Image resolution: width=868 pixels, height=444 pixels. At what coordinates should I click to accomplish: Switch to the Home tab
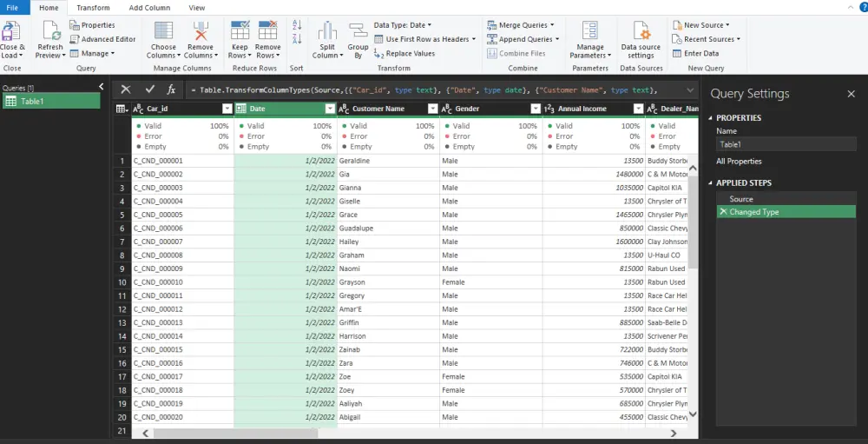(x=49, y=8)
